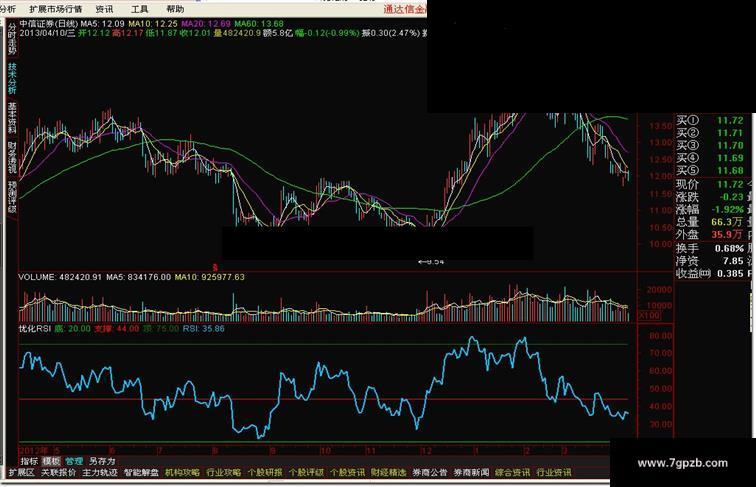
Task: Click the 优化RSI indicator name
Action: [x=35, y=329]
